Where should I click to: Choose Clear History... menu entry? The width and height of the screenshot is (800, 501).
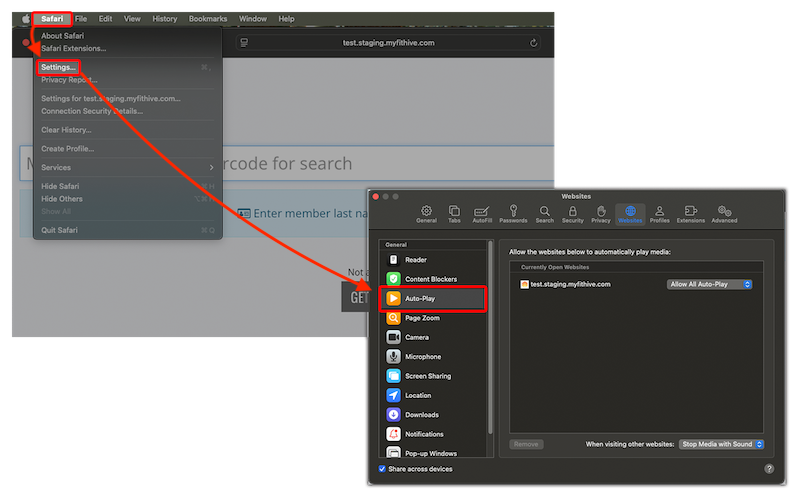coord(66,130)
